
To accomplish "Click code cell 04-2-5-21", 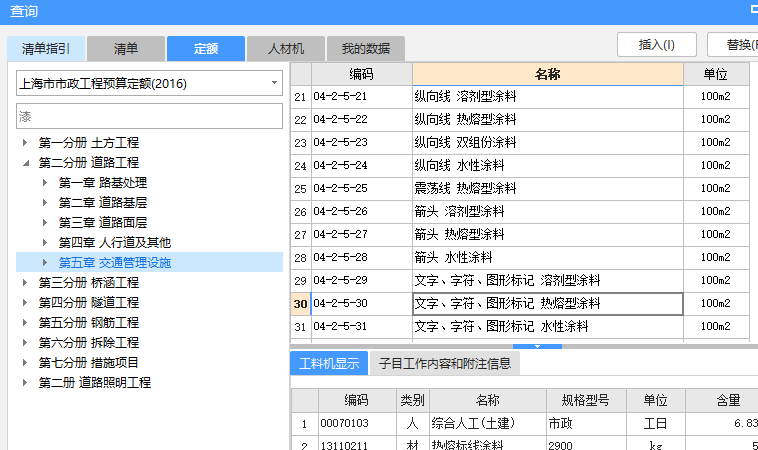I will point(362,97).
